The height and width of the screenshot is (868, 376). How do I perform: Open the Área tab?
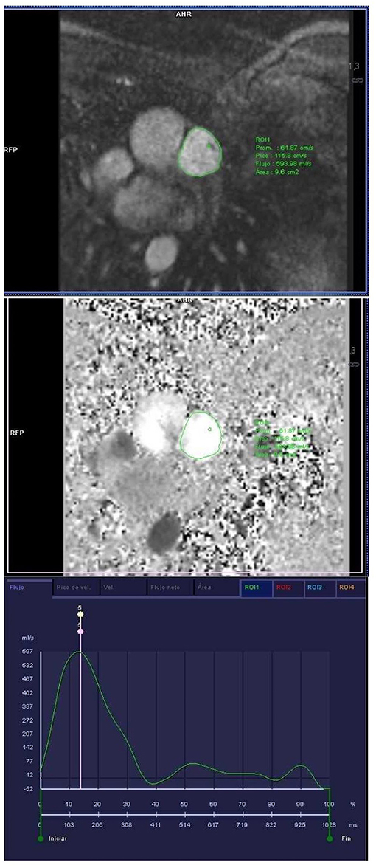216,588
